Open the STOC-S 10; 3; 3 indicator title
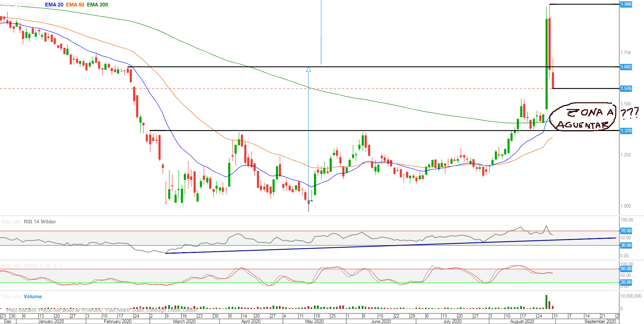Viewport: 644px width, 324px height. coord(42,266)
